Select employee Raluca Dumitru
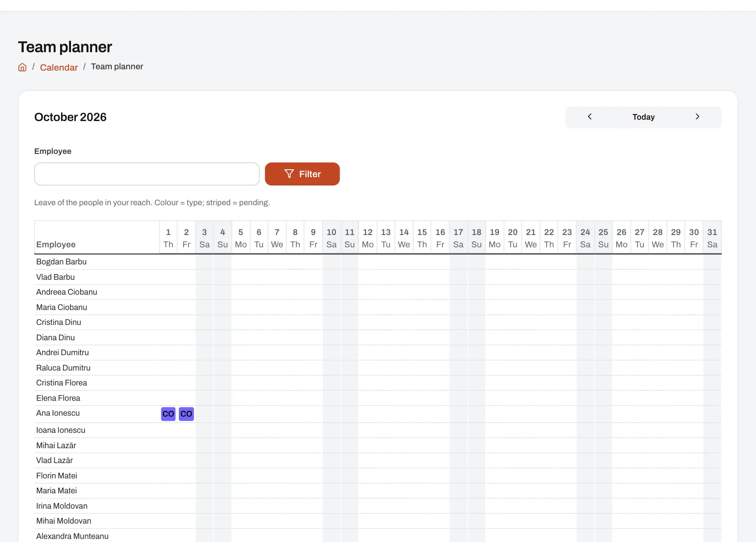 click(x=63, y=368)
